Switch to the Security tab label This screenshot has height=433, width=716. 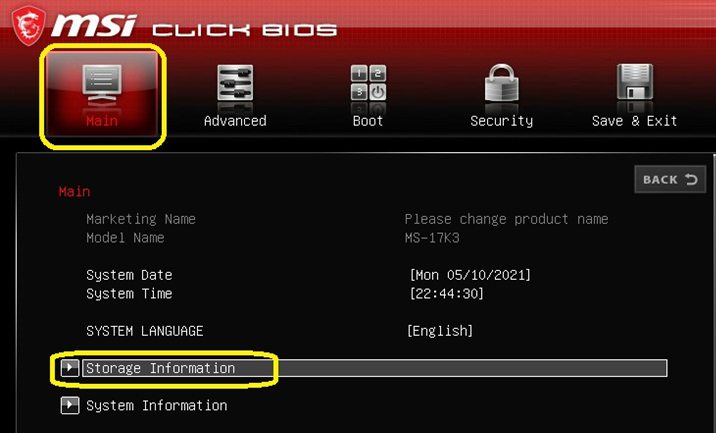tap(501, 121)
